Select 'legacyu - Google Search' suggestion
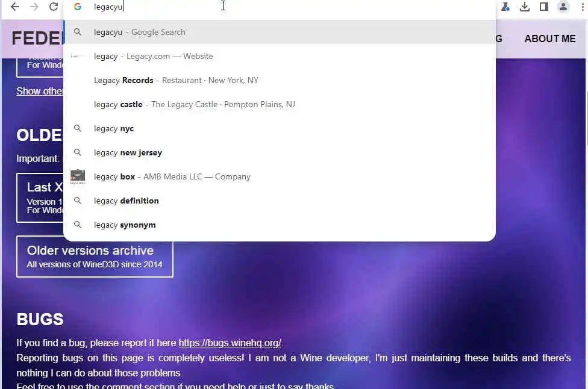 pyautogui.click(x=280, y=33)
